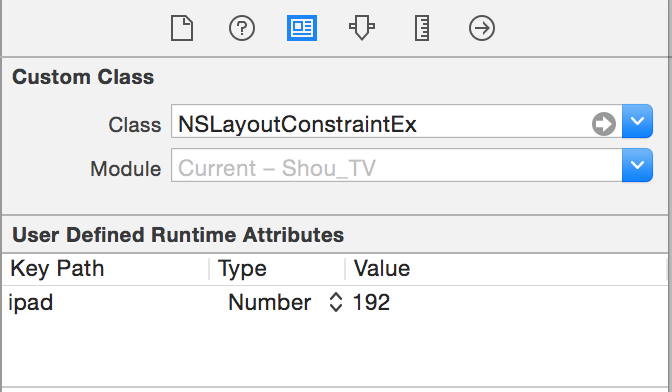672x392 pixels.
Task: Click the Value column header
Action: tap(381, 269)
